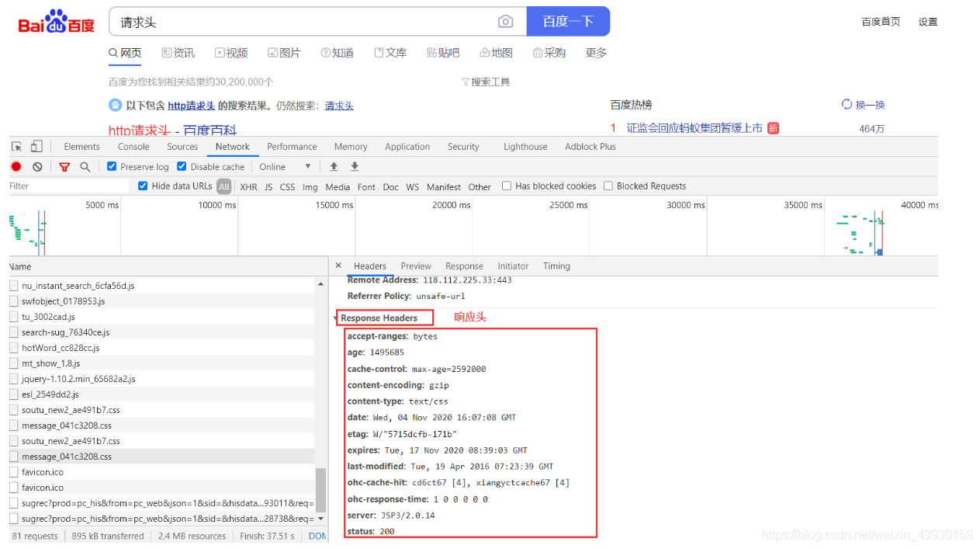The image size is (980, 549).
Task: Click the 请求头 still-search link
Action: tap(339, 106)
